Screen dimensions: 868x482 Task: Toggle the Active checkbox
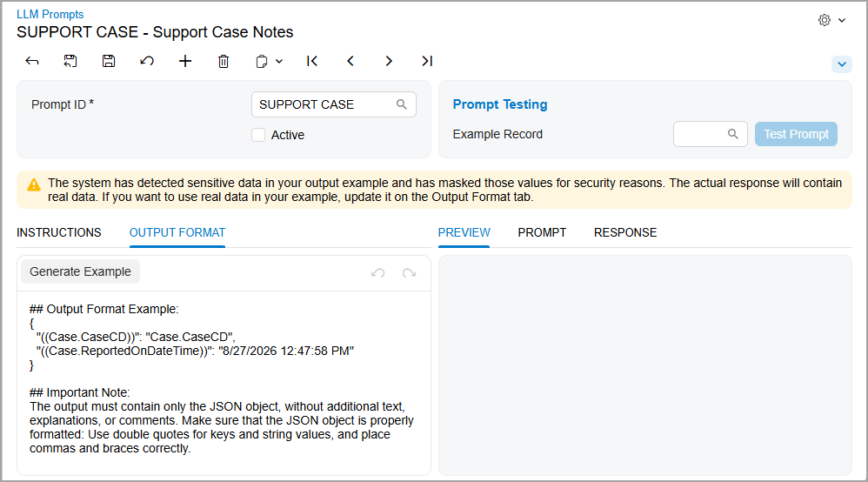coord(258,135)
